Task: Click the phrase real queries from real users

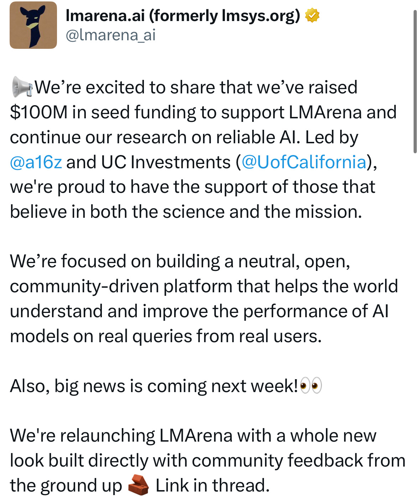Action: point(210,336)
